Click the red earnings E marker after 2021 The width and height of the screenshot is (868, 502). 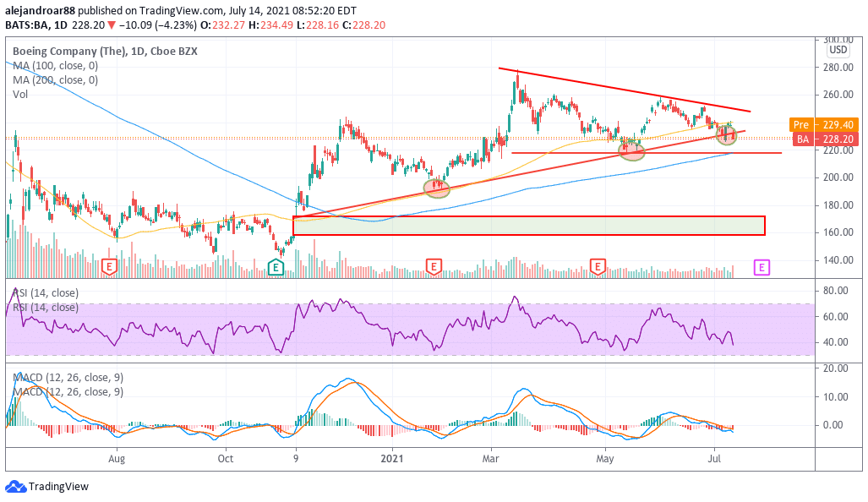(x=434, y=267)
